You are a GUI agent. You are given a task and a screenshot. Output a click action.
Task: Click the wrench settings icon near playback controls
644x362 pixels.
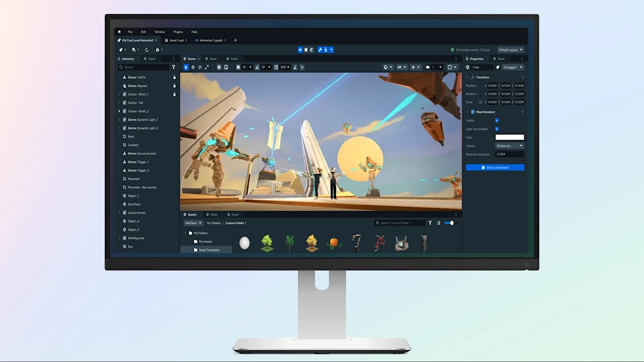click(320, 50)
